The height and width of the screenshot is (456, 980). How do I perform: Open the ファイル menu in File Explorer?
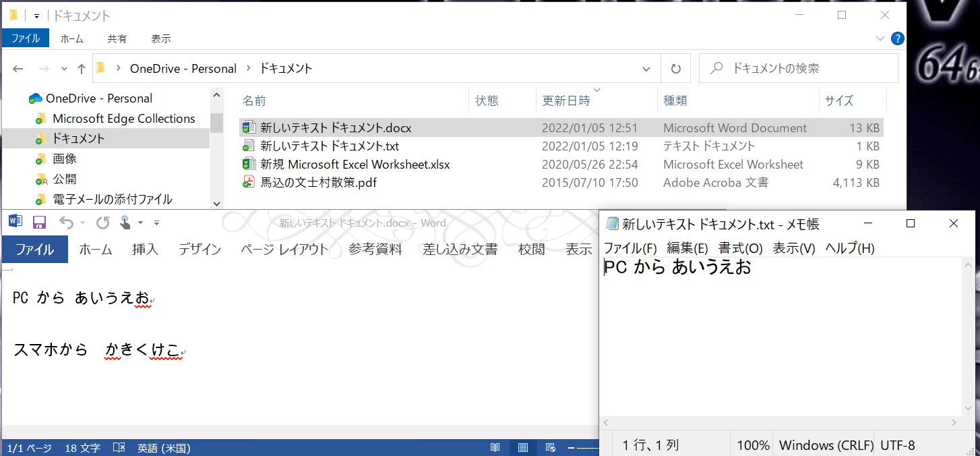click(26, 38)
